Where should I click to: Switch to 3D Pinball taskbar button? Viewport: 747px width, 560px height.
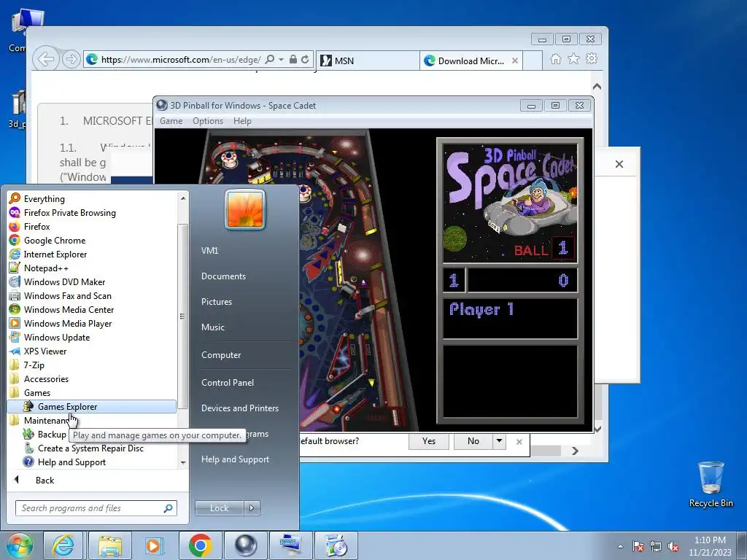[245, 545]
